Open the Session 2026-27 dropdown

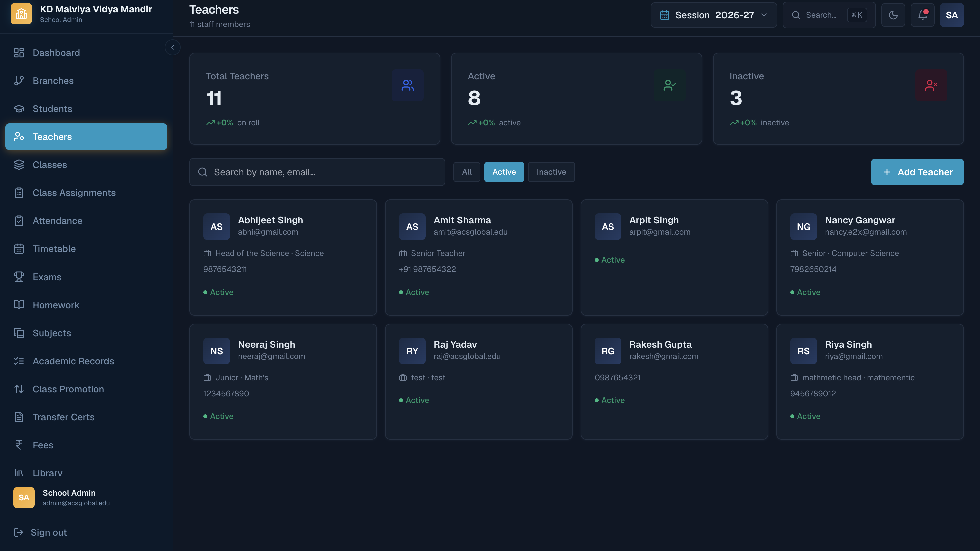714,15
